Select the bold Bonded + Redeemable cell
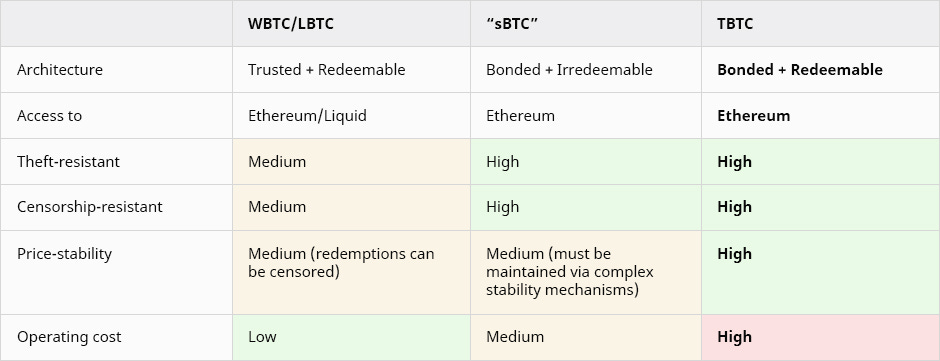 pos(821,70)
